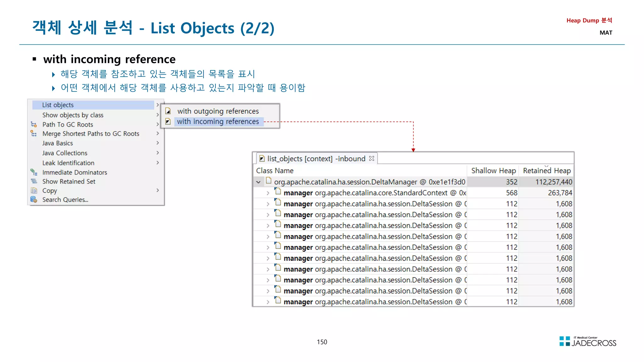Click the Immediate Dominators icon

point(34,172)
